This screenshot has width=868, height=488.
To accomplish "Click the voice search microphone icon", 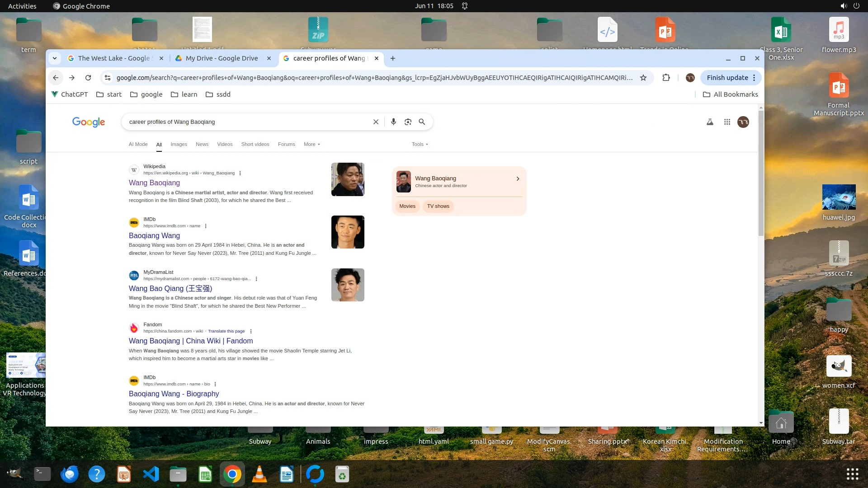I will click(x=393, y=122).
